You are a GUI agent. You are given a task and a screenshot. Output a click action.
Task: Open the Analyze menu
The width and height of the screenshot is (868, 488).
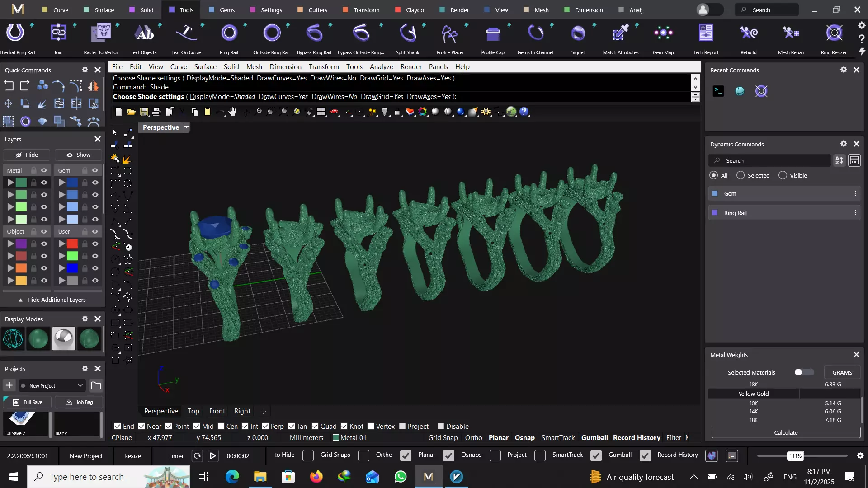point(381,66)
